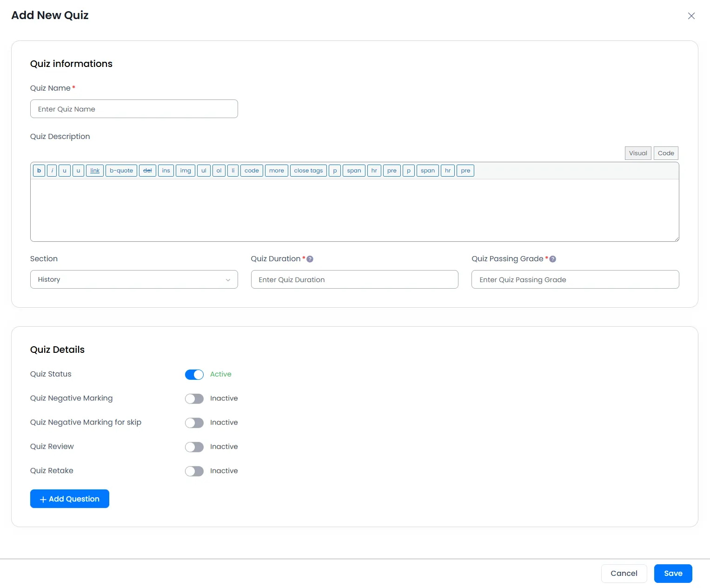710x588 pixels.
Task: Click the Quiz Name input field
Action: 134,109
